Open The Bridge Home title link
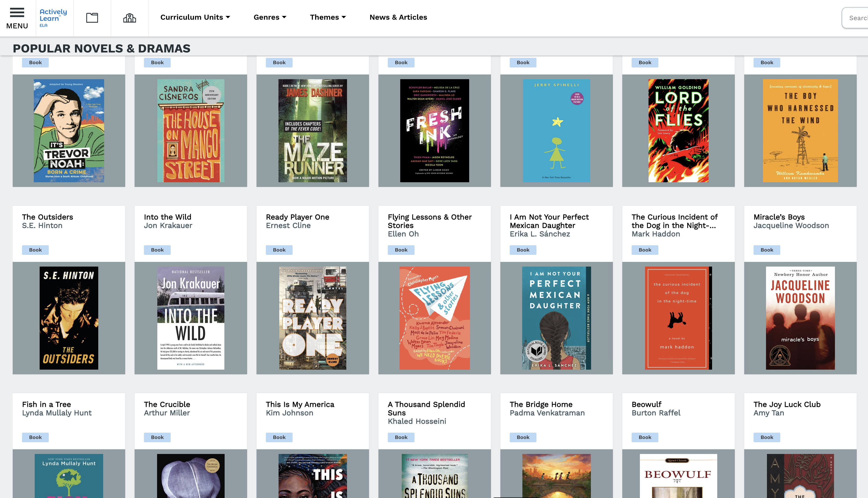Image resolution: width=868 pixels, height=498 pixels. 541,404
